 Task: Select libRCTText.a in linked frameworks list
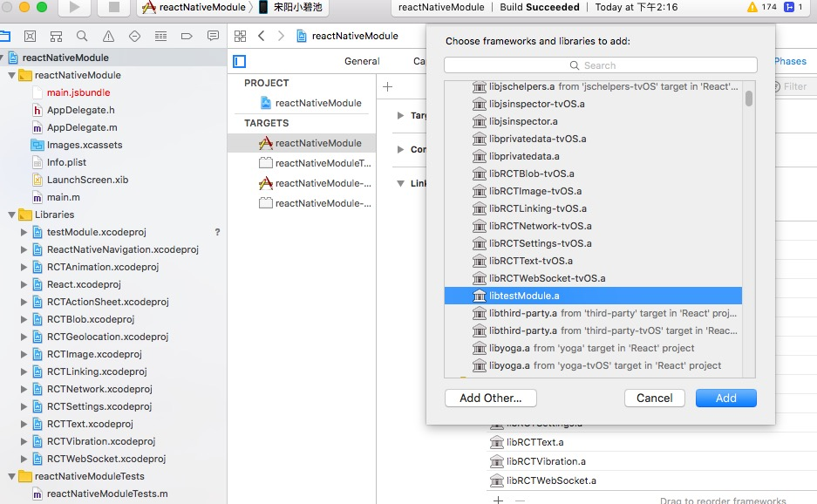[x=535, y=442]
